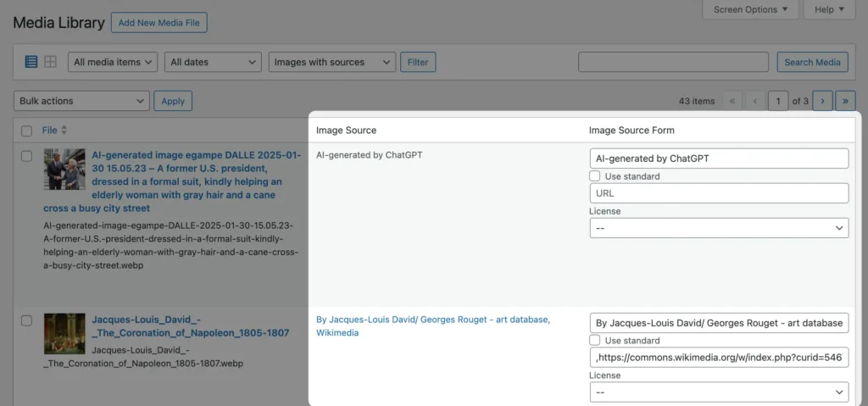The height and width of the screenshot is (406, 868).
Task: Edit source text field 'AI-generated by ChatGPT'
Action: 719,159
